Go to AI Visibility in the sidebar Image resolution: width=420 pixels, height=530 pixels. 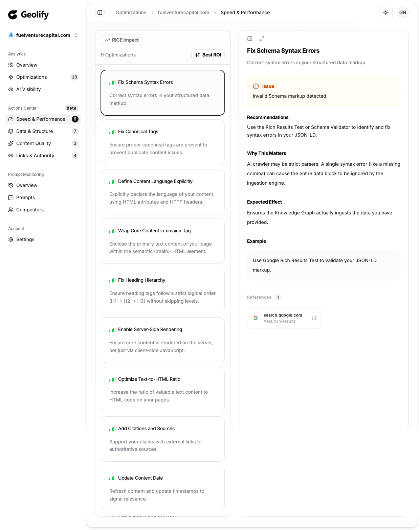click(x=28, y=89)
